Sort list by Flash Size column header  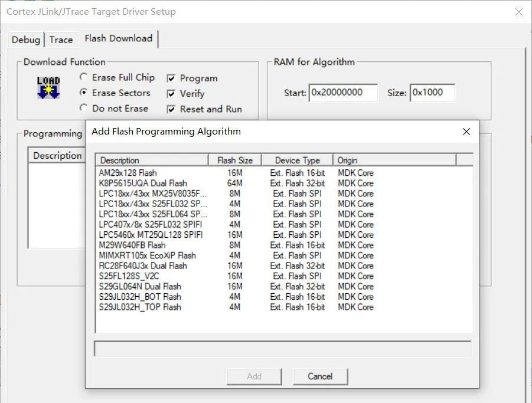[235, 160]
